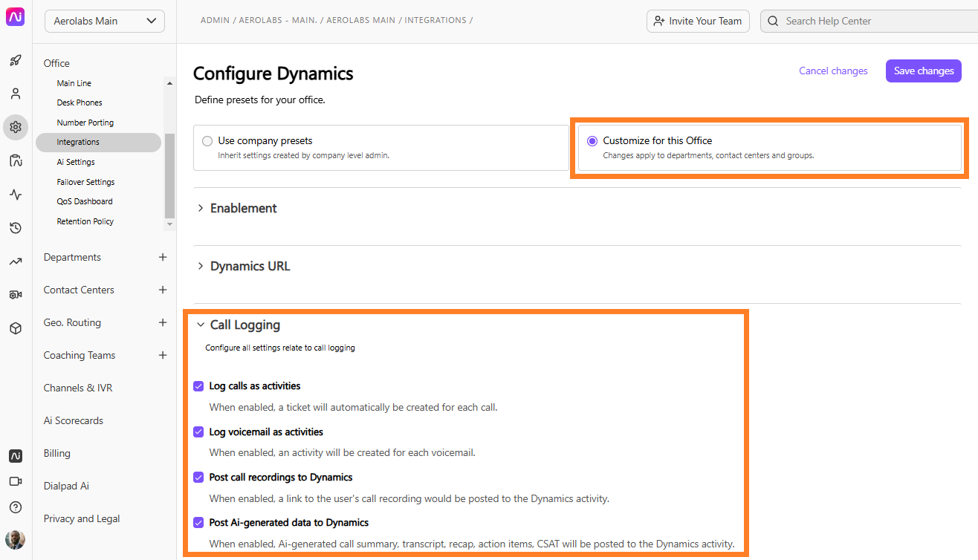Open Departments in sidebar

[72, 257]
